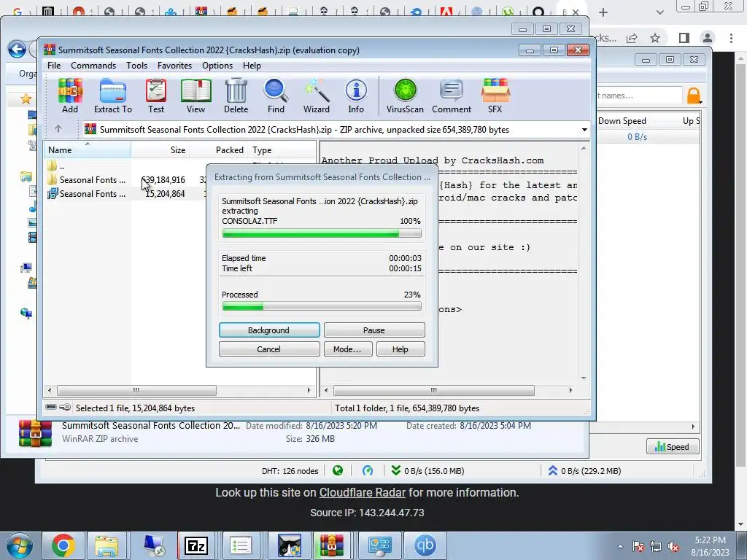This screenshot has height=560, width=747.
Task: Click the DHT 126 nodes status
Action: tap(290, 471)
